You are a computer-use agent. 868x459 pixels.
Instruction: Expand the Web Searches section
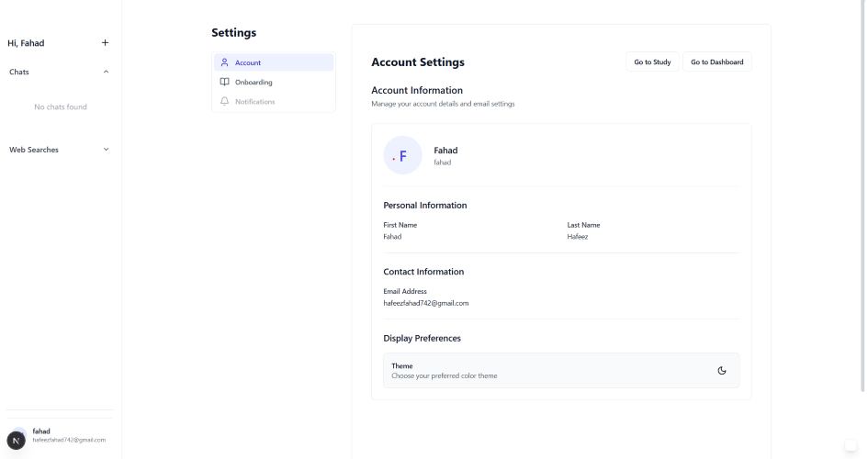coord(106,150)
